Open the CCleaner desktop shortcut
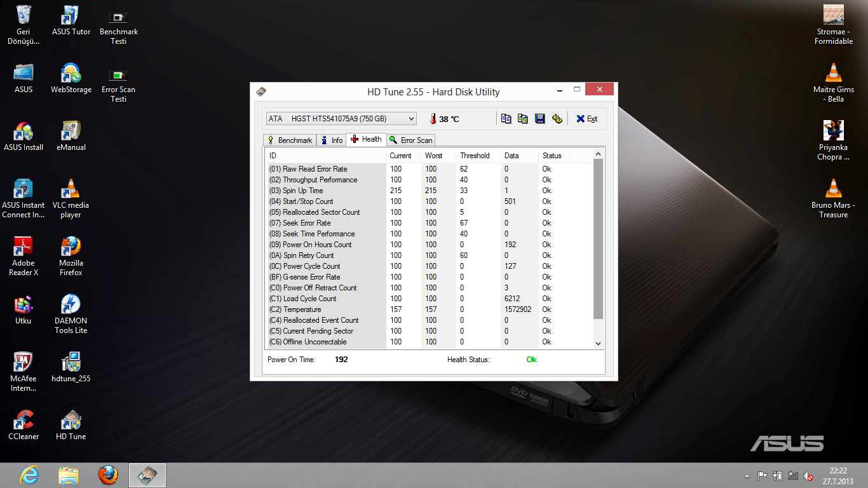 pos(24,425)
